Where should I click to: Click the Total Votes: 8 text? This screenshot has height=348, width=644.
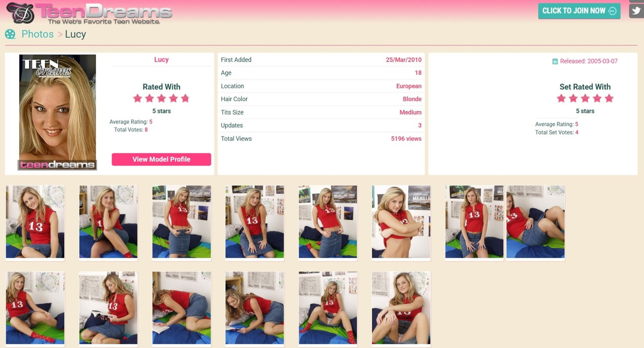pyautogui.click(x=131, y=130)
